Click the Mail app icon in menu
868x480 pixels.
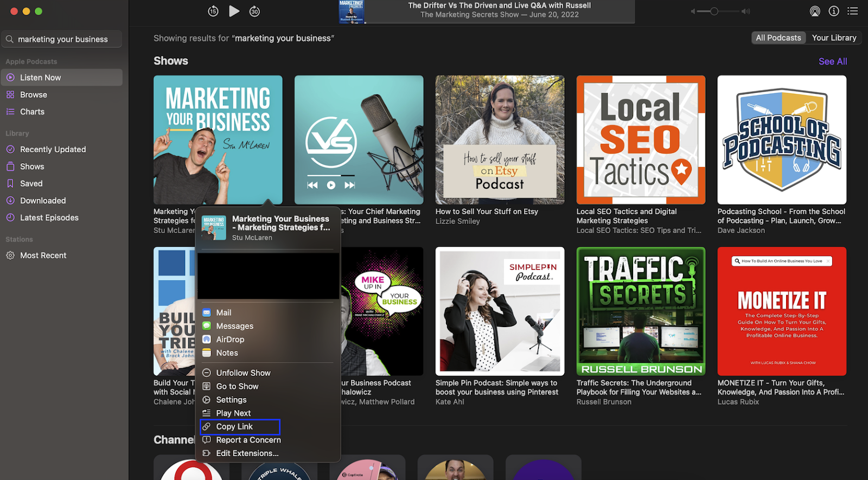[x=207, y=312]
